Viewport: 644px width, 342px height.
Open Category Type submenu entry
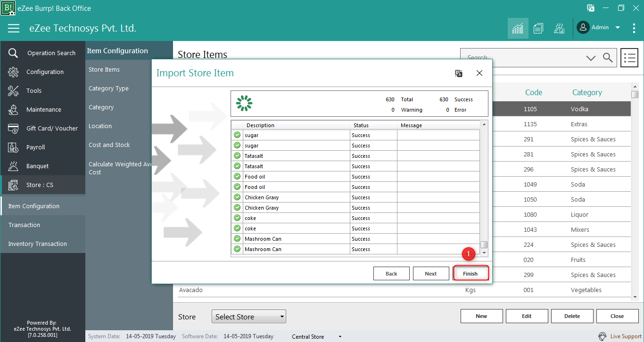(108, 88)
